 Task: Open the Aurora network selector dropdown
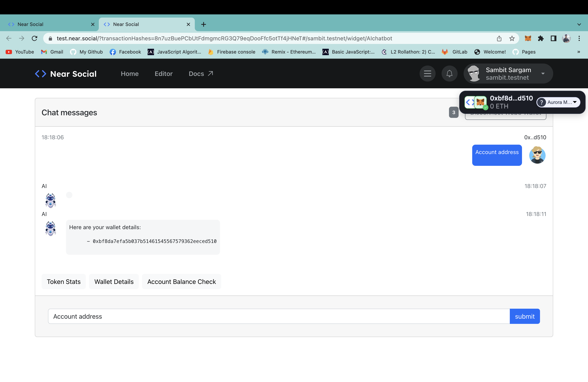pyautogui.click(x=559, y=102)
